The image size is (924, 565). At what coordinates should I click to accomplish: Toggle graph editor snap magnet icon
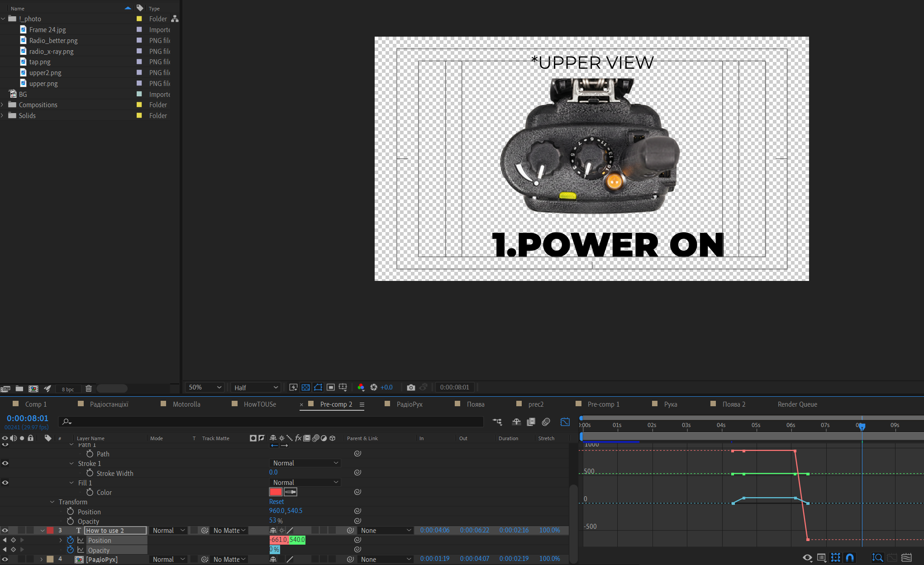click(x=850, y=557)
